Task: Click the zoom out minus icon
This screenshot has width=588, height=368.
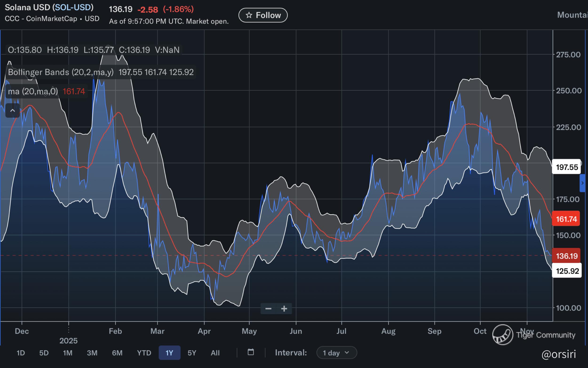Action: point(268,309)
